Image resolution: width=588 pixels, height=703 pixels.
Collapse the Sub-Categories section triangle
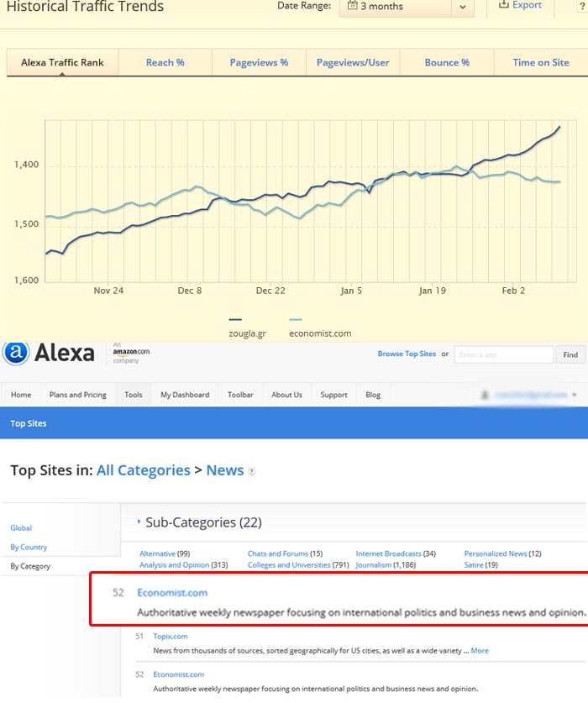[139, 522]
